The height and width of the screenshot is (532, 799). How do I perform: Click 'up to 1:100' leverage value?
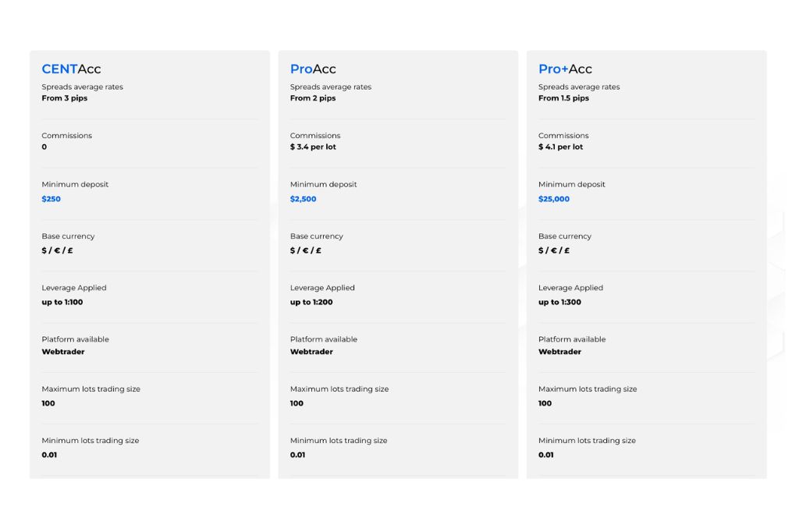[62, 302]
